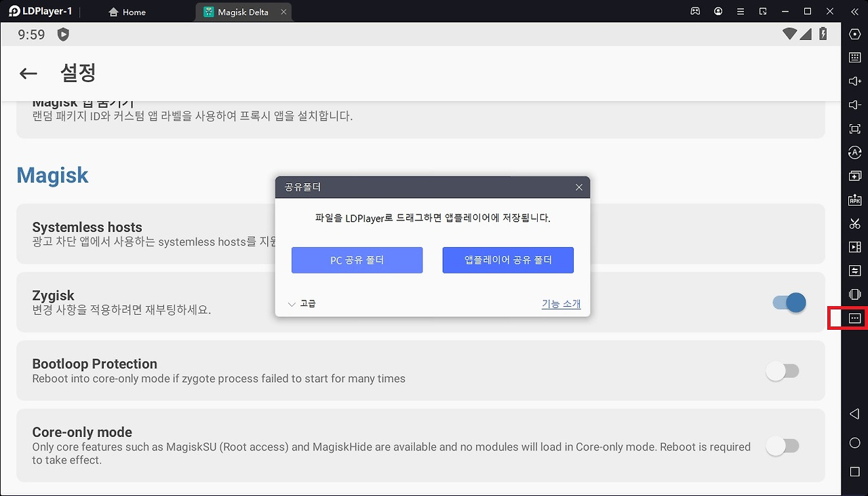Follow the 기능 소개 link

pos(561,303)
